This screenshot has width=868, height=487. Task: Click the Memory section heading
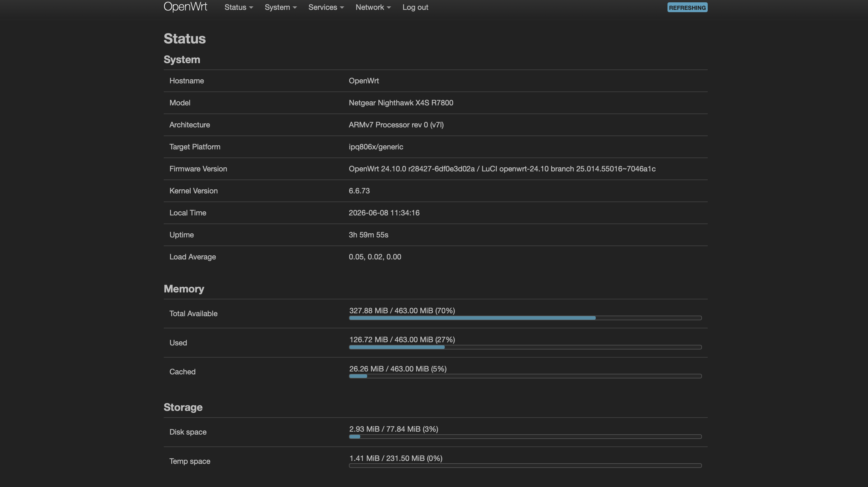point(184,289)
